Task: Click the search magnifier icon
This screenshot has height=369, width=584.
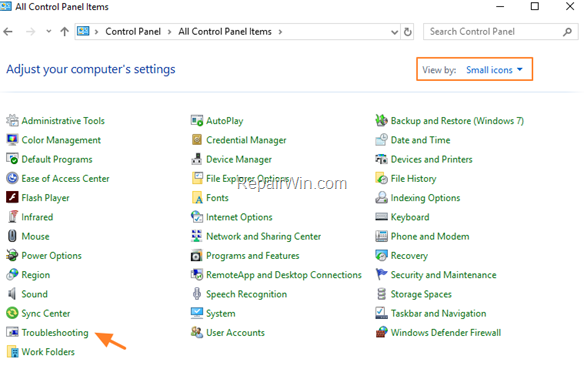Action: [568, 32]
